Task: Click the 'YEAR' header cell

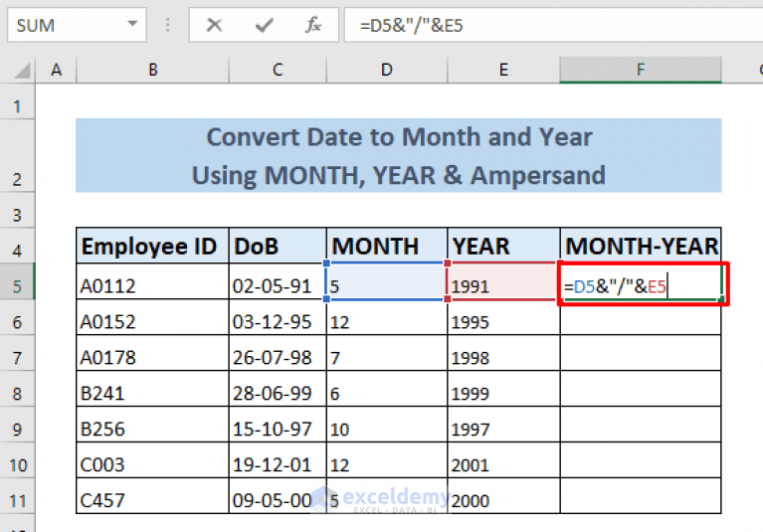Action: (503, 246)
